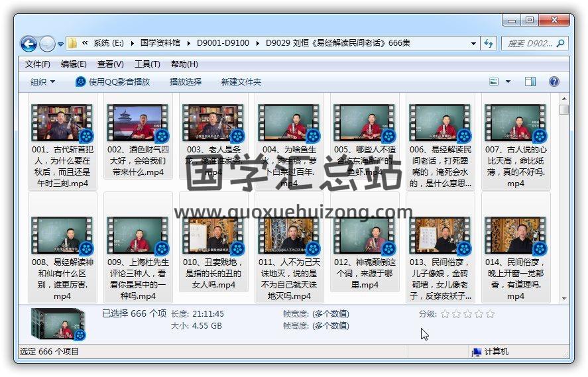Rate the selection with the fifth star
The width and height of the screenshot is (588, 377).
pos(489,314)
